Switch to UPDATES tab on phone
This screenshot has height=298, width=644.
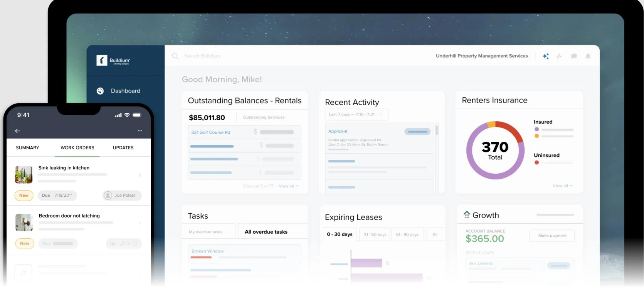tap(123, 147)
